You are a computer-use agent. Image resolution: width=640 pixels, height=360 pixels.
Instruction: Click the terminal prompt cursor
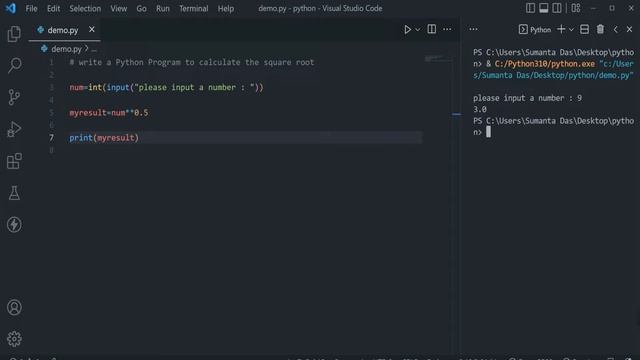click(489, 132)
